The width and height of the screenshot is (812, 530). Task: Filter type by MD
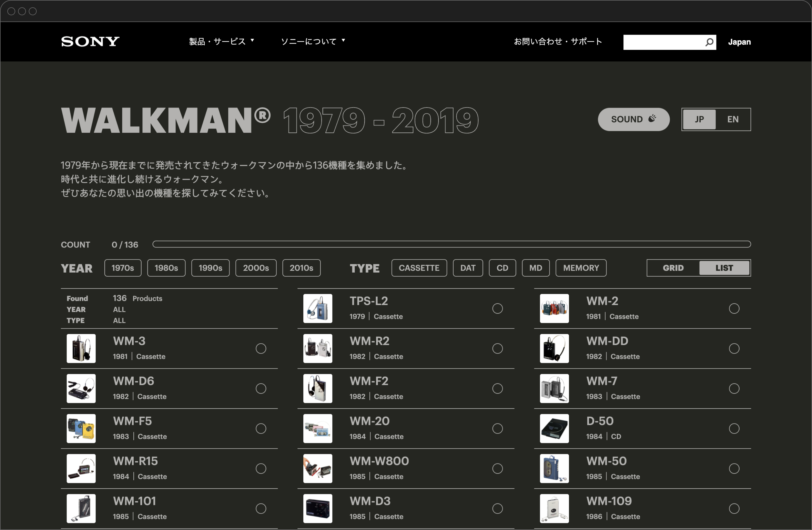point(536,268)
